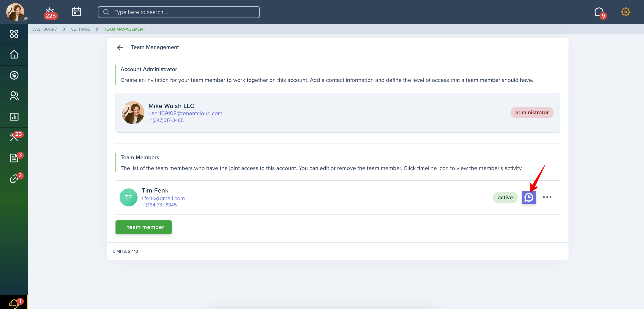Open the orange settings gear icon
The height and width of the screenshot is (309, 644).
pyautogui.click(x=626, y=12)
